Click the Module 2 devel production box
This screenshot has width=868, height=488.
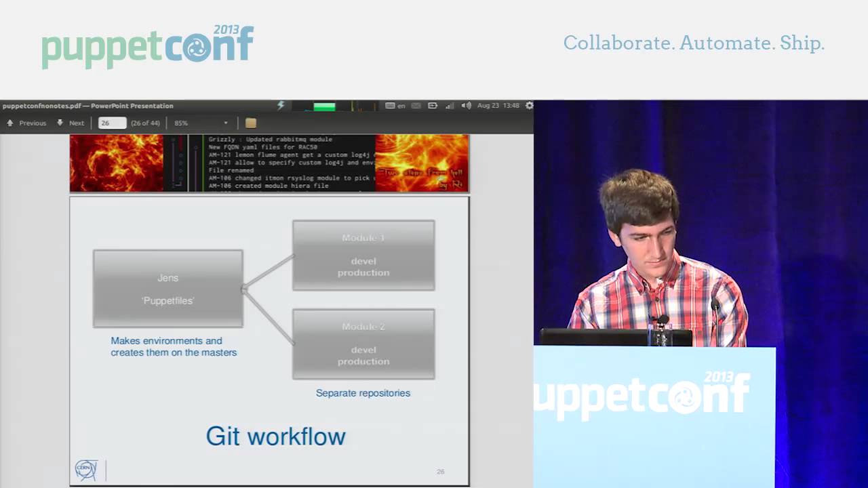[363, 344]
